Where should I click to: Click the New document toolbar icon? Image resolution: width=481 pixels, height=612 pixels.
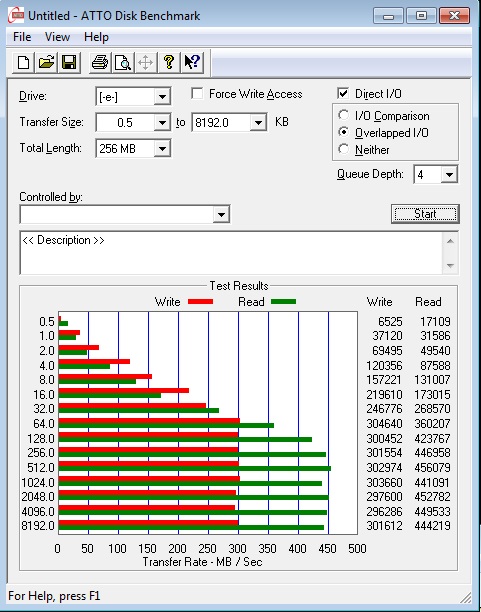(23, 62)
